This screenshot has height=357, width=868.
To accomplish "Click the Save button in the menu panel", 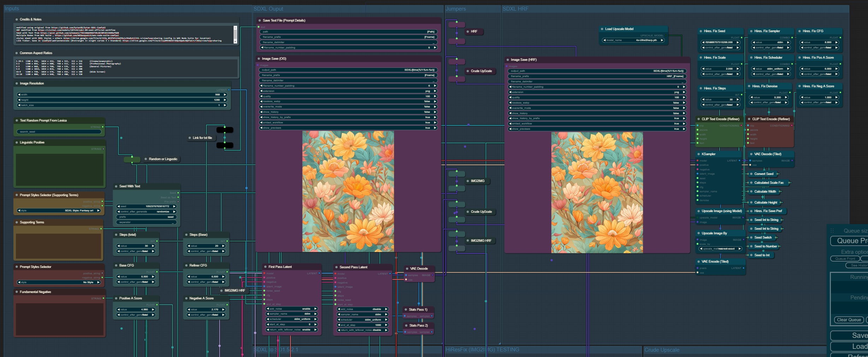I will (x=849, y=335).
